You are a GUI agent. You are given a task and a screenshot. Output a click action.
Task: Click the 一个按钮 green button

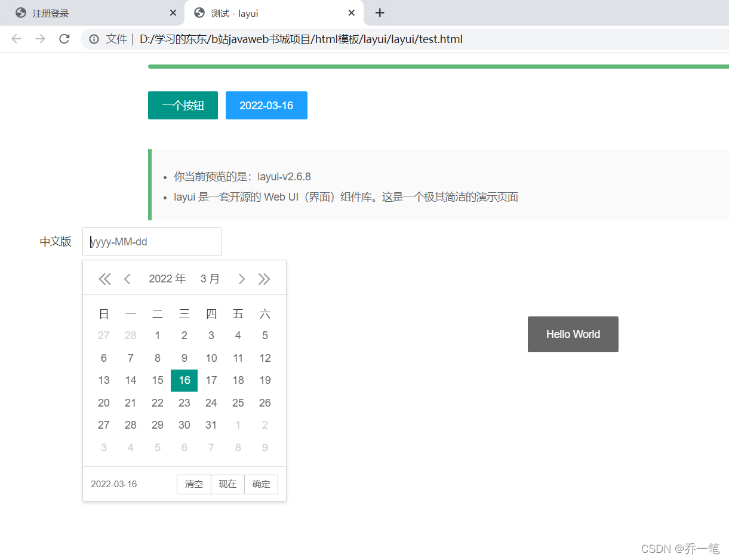coord(183,106)
